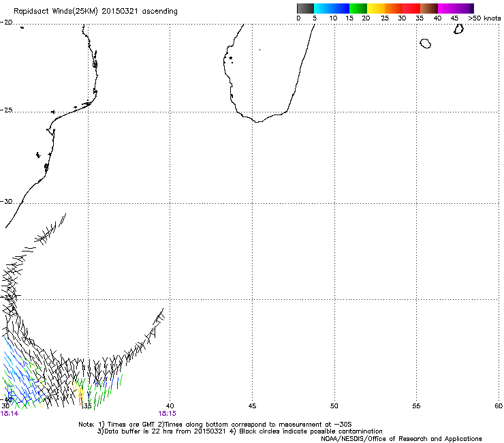Select the '-20' latitude label

click(6, 22)
